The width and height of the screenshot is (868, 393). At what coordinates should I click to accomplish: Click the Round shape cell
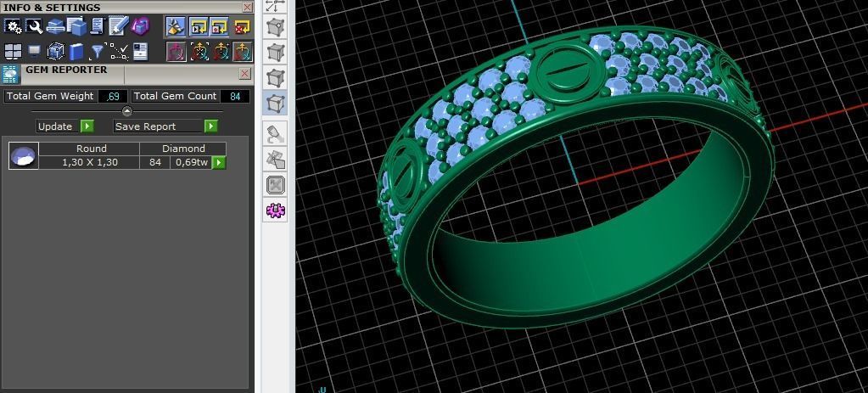tap(89, 149)
